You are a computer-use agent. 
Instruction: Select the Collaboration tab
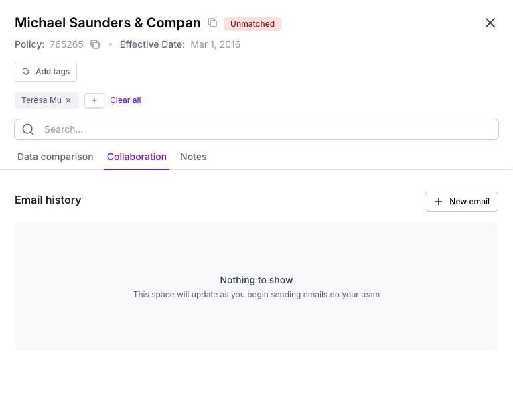tap(137, 157)
